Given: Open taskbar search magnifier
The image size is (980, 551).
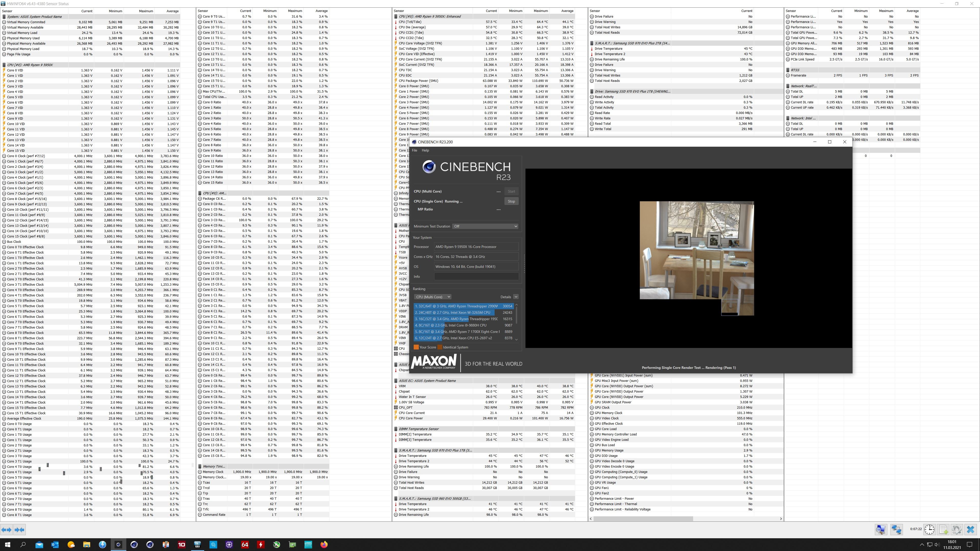Looking at the screenshot, I should click(x=23, y=545).
